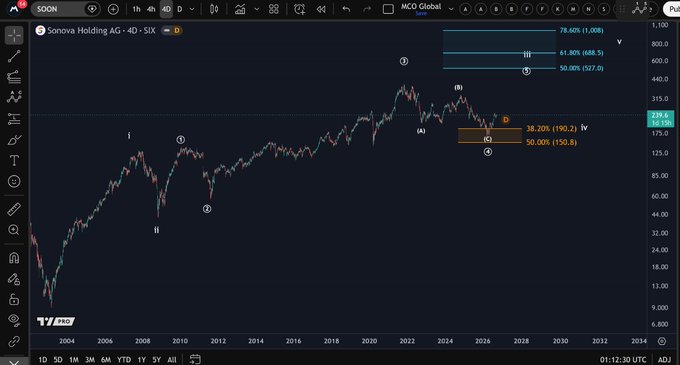Screen dimensions: 680x365
Task: Switch to the 1h timeframe
Action: point(136,9)
